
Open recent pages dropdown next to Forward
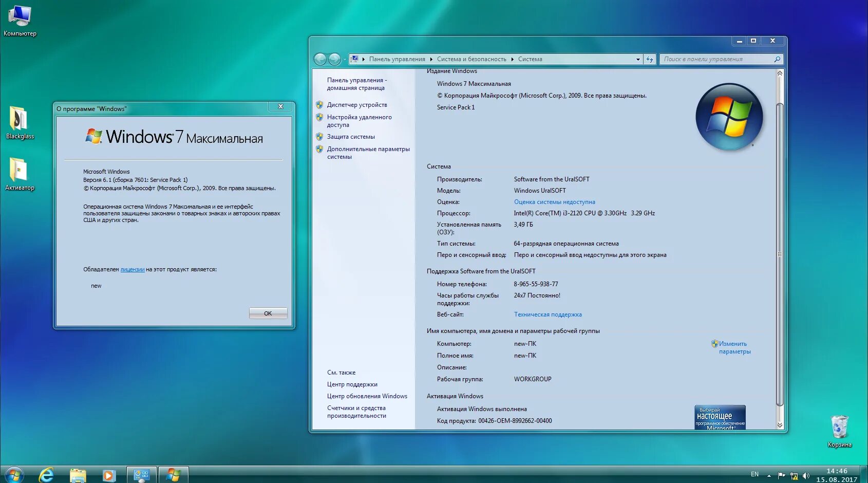point(345,60)
